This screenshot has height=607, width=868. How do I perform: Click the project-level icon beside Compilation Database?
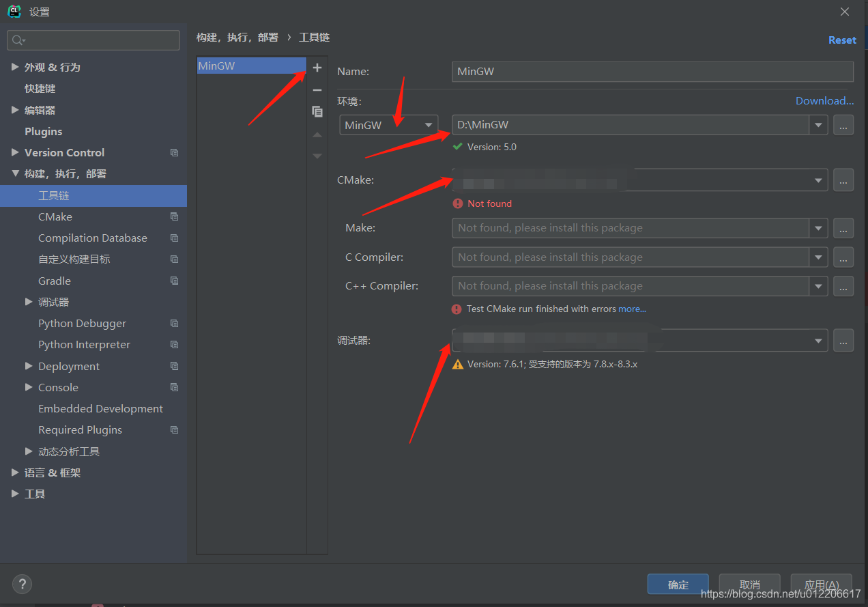point(174,238)
